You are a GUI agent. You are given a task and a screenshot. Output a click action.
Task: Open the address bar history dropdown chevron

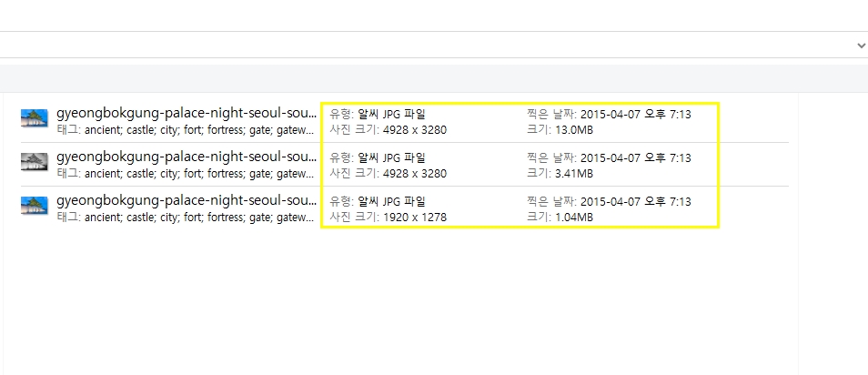click(x=861, y=46)
